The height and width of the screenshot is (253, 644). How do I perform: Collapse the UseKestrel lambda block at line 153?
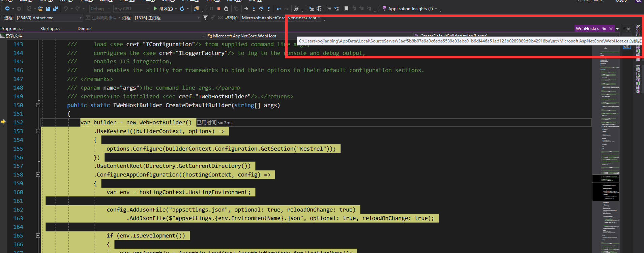(38, 131)
